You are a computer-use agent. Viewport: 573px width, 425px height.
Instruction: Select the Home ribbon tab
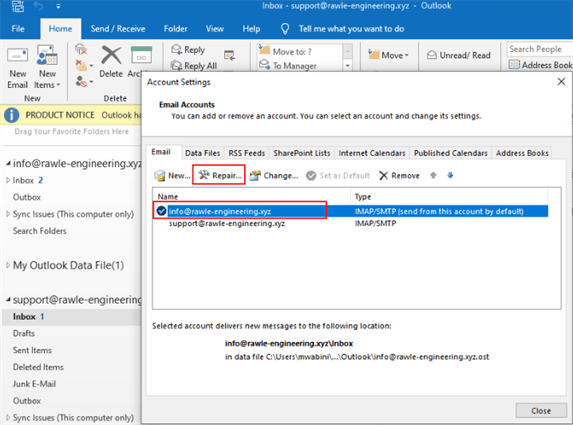point(60,29)
